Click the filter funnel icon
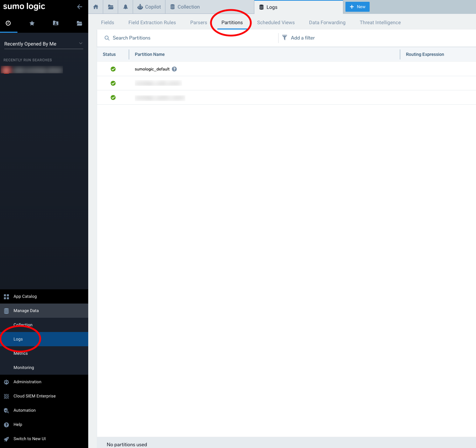Image resolution: width=476 pixels, height=448 pixels. tap(285, 37)
